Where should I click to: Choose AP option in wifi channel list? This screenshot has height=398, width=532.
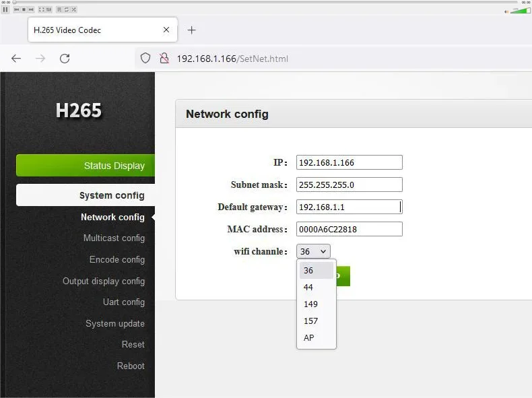click(x=309, y=338)
